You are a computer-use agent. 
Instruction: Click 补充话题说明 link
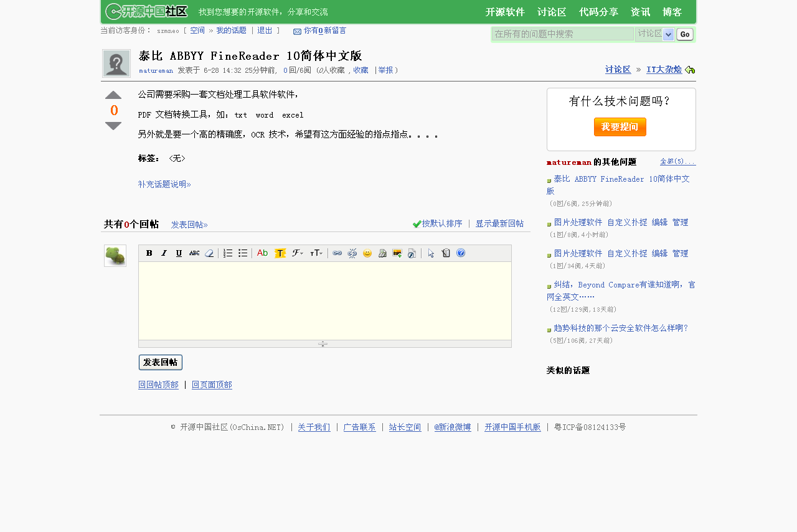tap(164, 184)
